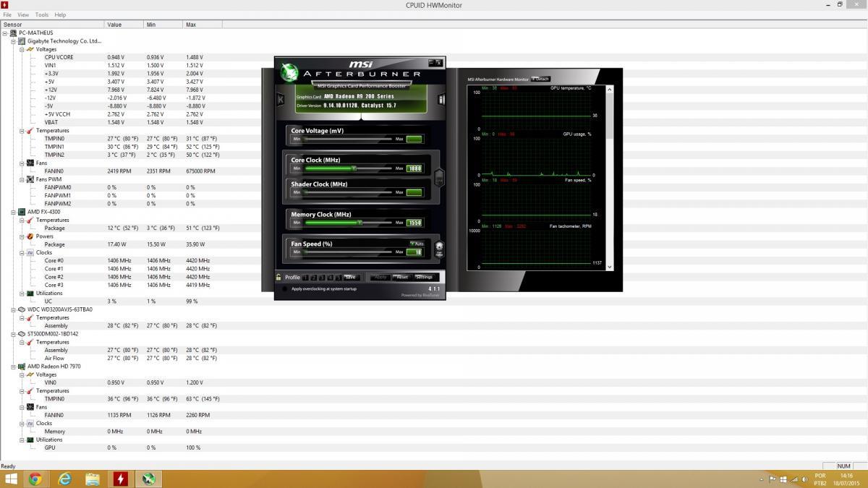Click the Value column header

click(124, 25)
